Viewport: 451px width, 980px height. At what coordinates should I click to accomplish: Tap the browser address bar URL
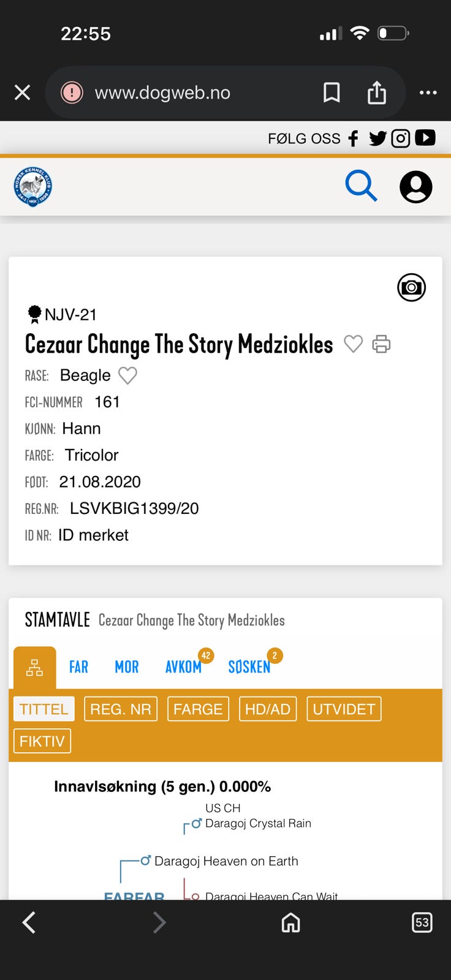[x=162, y=93]
